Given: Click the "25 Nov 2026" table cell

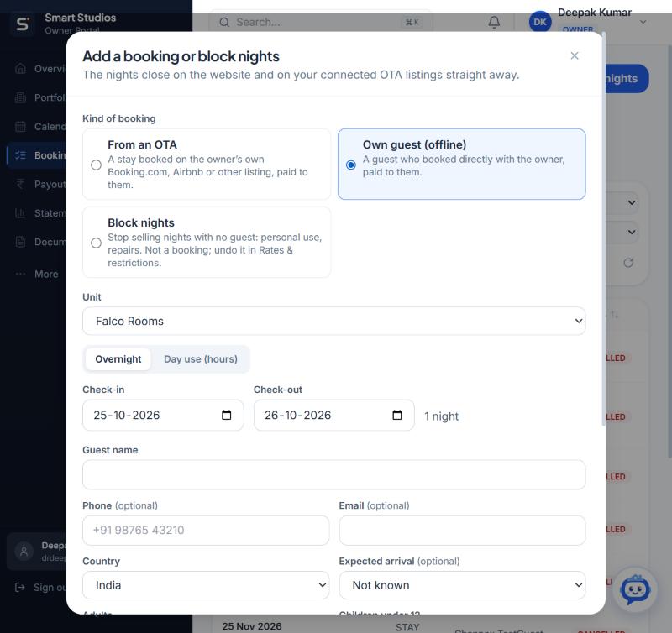Looking at the screenshot, I should point(252,626).
